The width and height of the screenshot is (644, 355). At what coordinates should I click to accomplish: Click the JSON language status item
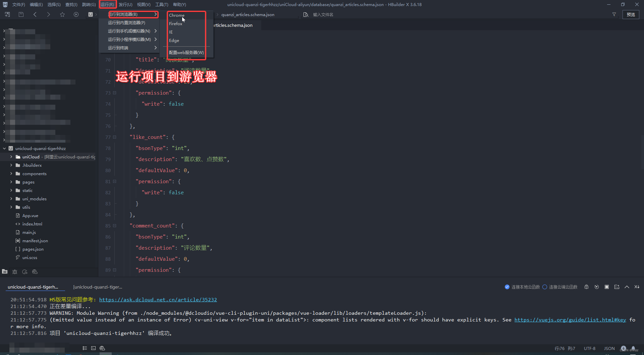pyautogui.click(x=609, y=348)
